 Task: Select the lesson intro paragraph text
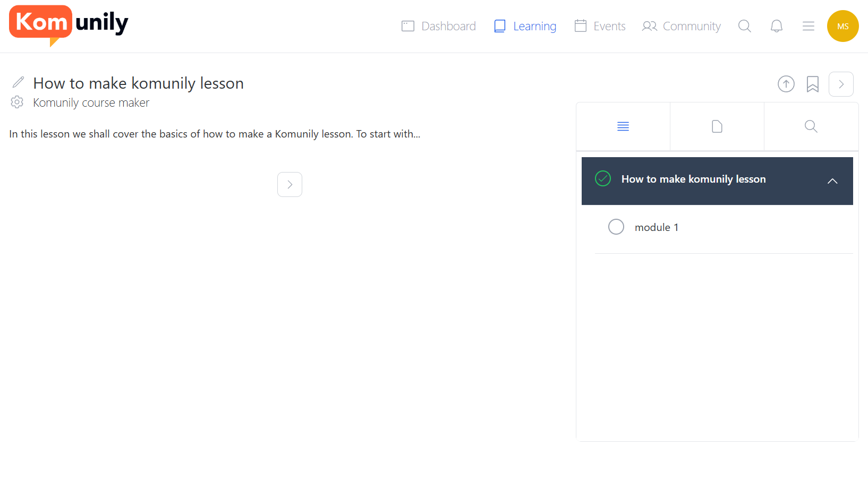pos(215,134)
